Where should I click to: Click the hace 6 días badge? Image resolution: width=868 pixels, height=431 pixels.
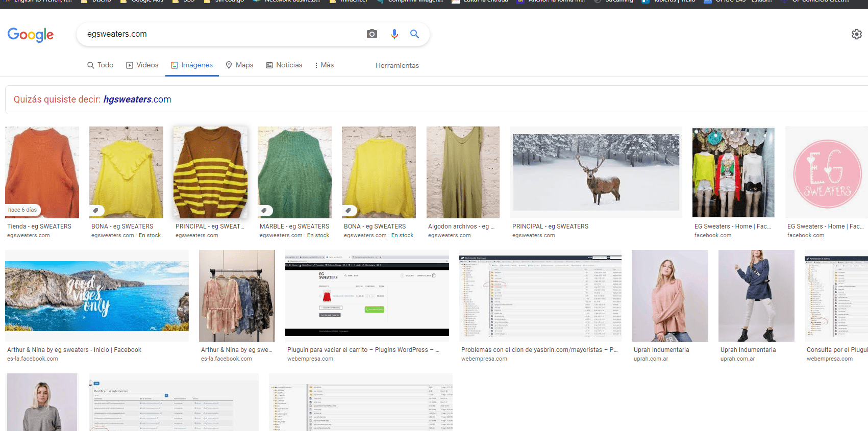(x=22, y=210)
